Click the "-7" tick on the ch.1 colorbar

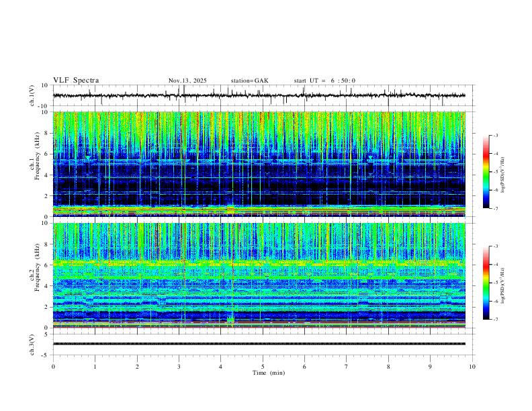coord(495,208)
